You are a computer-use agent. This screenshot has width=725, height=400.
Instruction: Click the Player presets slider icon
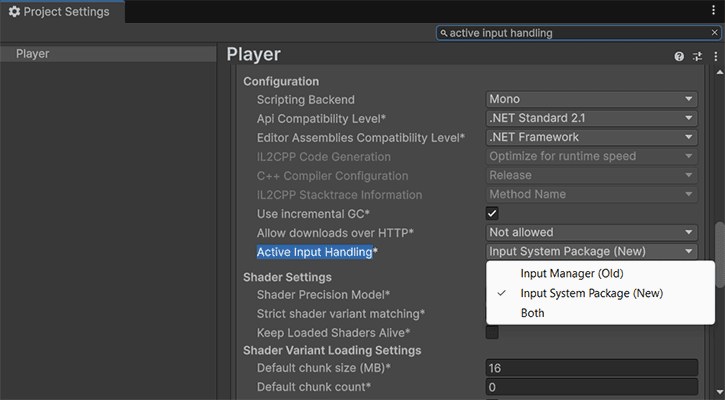point(697,56)
